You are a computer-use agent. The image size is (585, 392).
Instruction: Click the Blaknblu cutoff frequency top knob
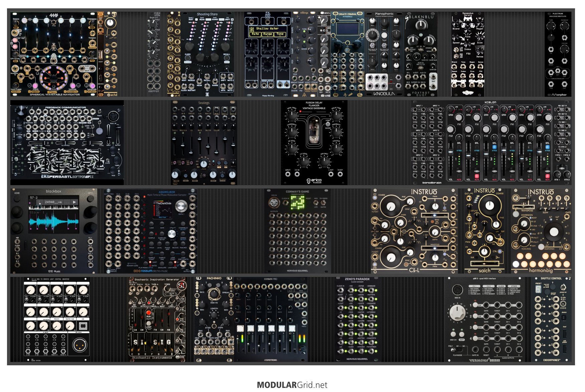421,25
